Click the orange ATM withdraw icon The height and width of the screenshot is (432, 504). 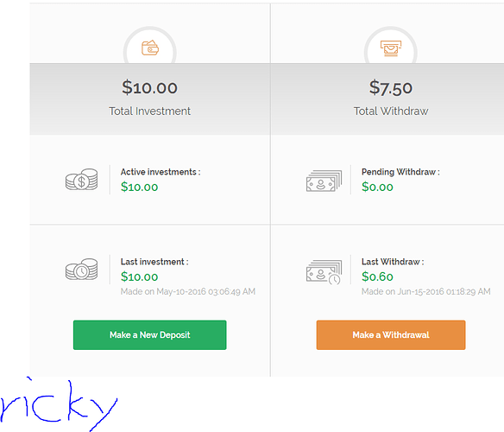pos(391,48)
